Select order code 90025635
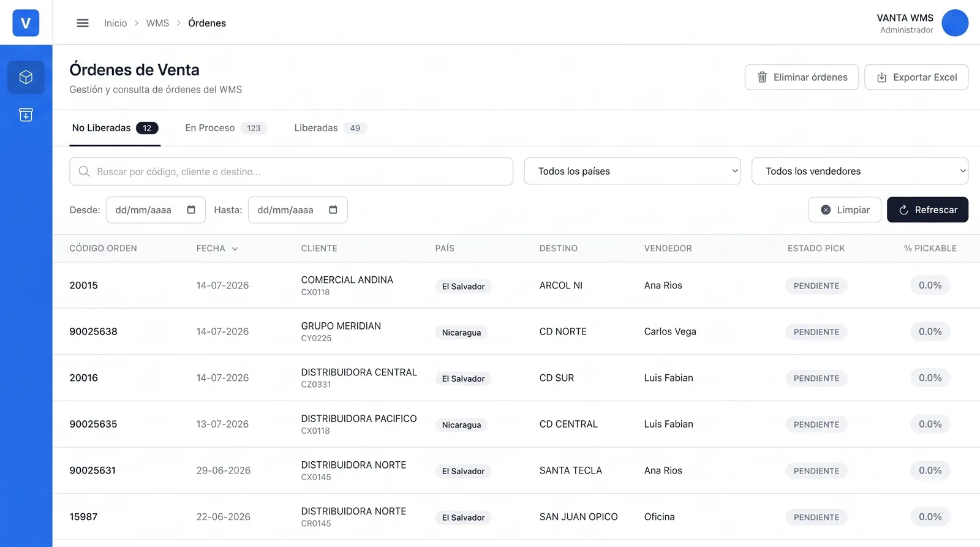 pyautogui.click(x=93, y=424)
